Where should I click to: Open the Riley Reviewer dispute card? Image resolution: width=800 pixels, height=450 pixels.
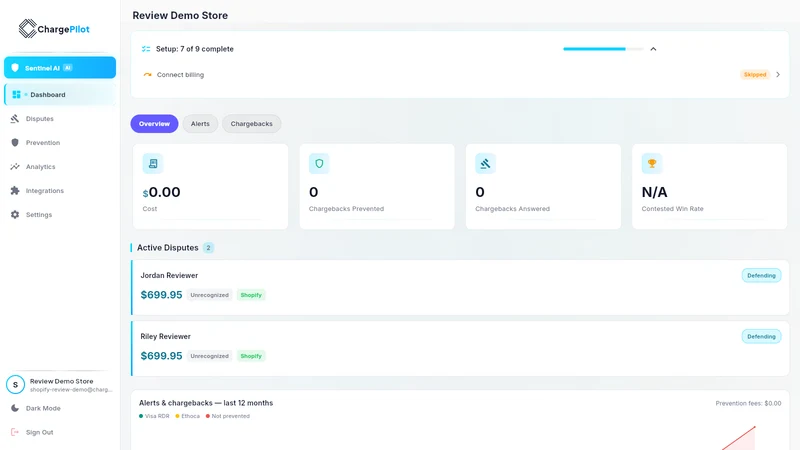point(460,348)
